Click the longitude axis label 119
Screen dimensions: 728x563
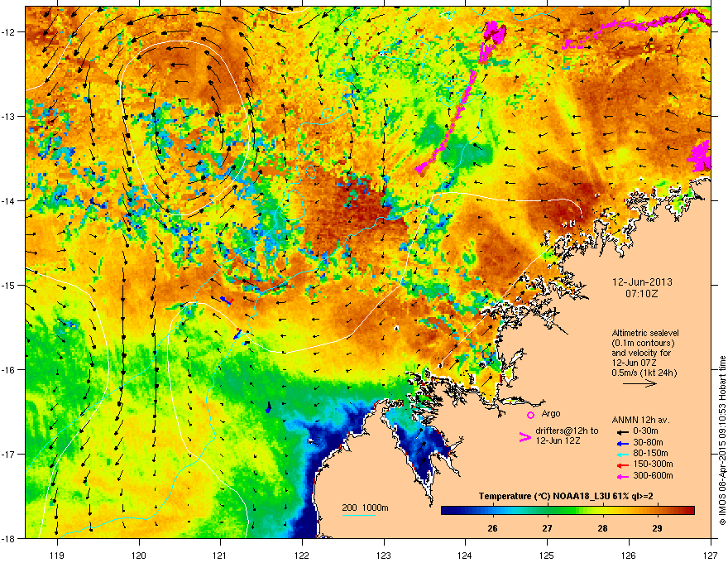[57, 555]
